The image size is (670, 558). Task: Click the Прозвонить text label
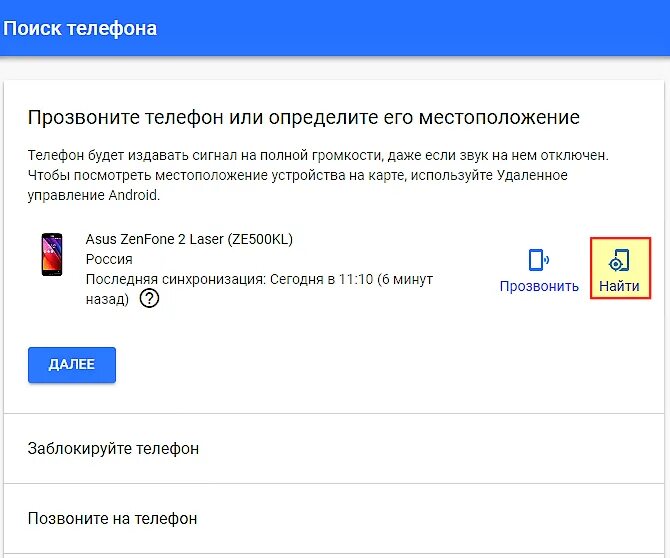[x=539, y=286]
